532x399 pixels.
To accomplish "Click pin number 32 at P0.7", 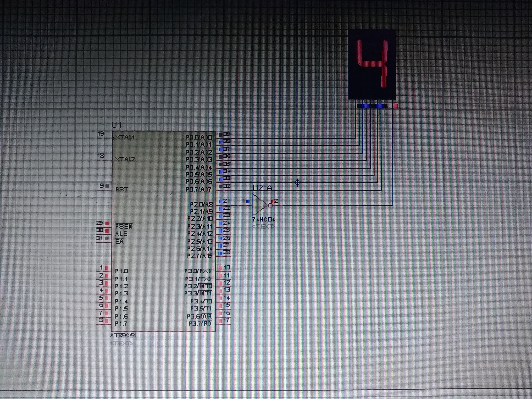I will [227, 186].
